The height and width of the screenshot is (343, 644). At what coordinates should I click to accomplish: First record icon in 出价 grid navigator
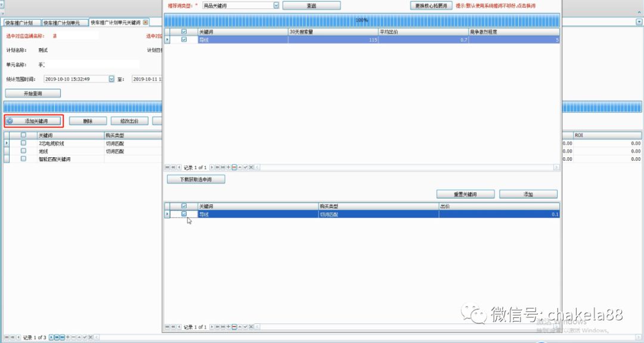[167, 327]
